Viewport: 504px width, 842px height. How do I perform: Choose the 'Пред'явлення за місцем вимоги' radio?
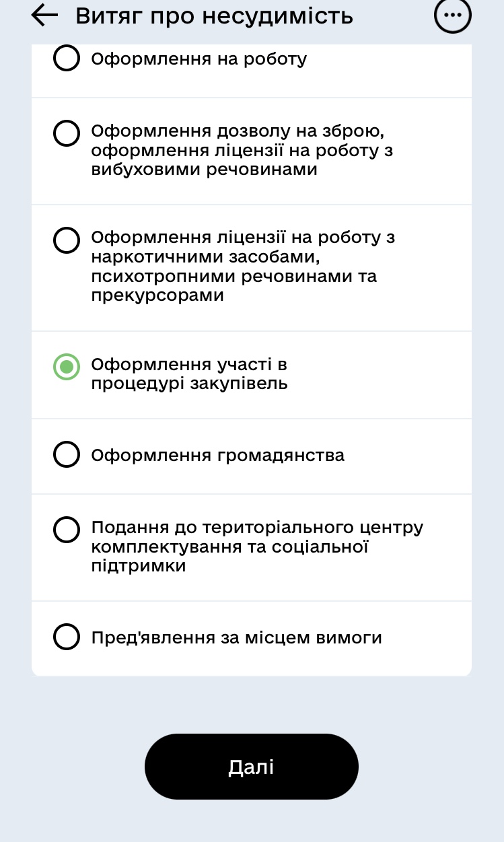[66, 637]
